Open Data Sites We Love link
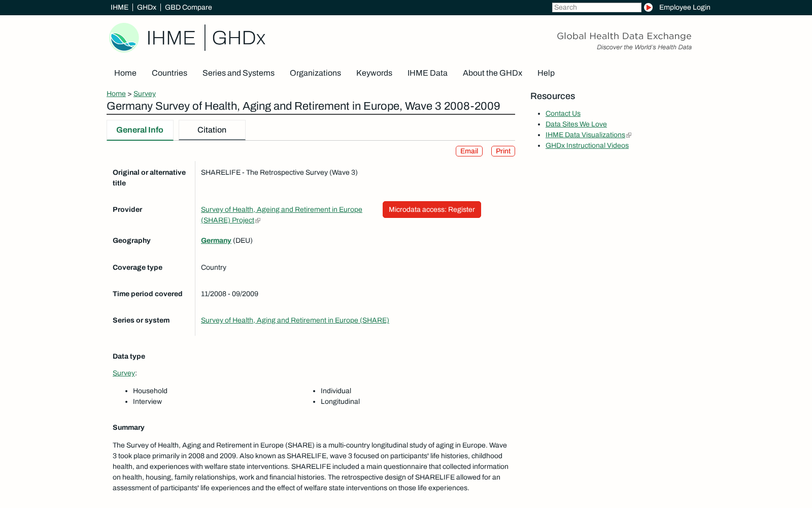812x508 pixels. pyautogui.click(x=576, y=124)
